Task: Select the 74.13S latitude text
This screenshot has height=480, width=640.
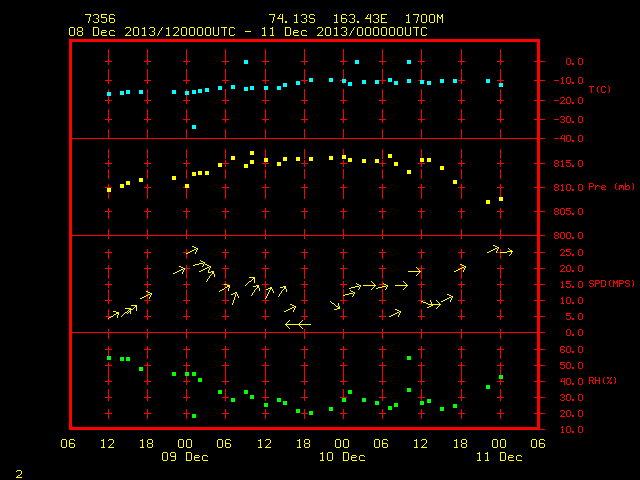Action: [x=292, y=19]
